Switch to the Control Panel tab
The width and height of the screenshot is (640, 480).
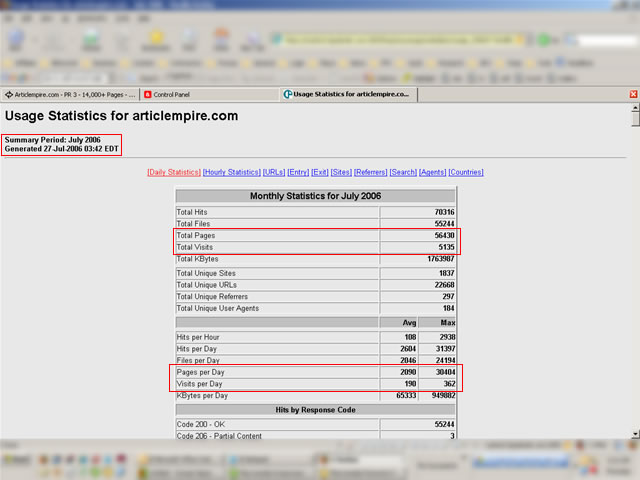(x=176, y=94)
